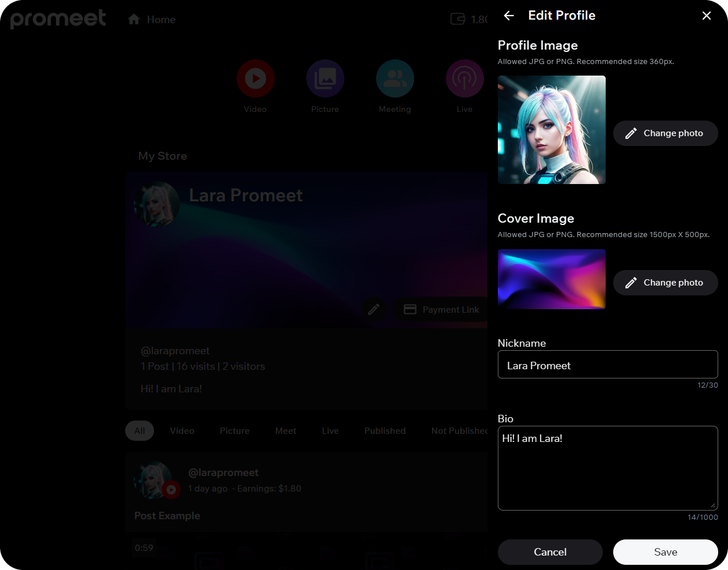728x570 pixels.
Task: Open the wallet balance icon
Action: tap(458, 19)
